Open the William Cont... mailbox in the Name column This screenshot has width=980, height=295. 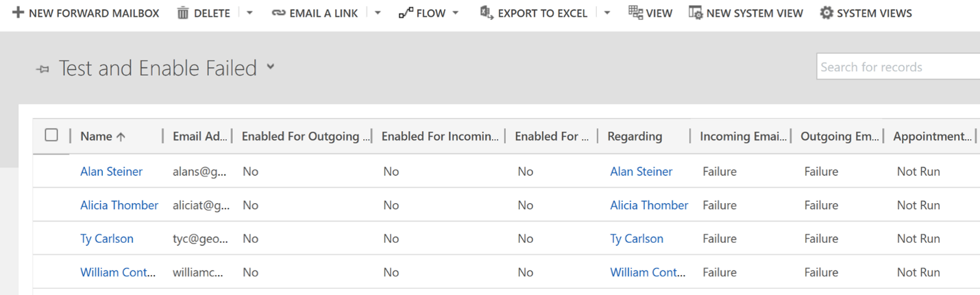tap(118, 272)
